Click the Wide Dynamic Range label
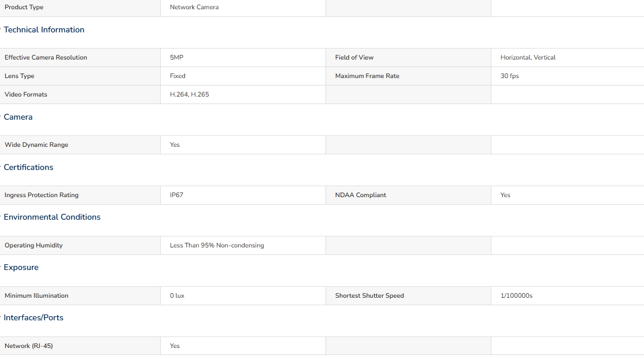Image resolution: width=644 pixels, height=359 pixels. click(x=36, y=145)
